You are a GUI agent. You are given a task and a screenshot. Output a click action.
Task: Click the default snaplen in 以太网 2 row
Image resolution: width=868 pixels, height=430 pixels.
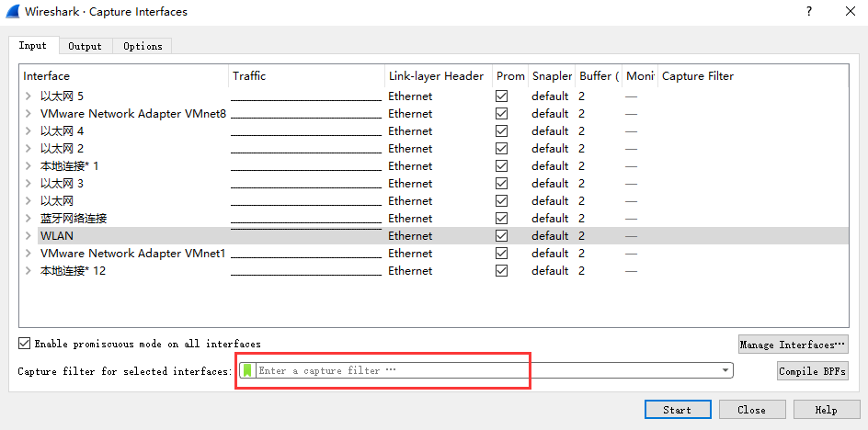tap(550, 148)
